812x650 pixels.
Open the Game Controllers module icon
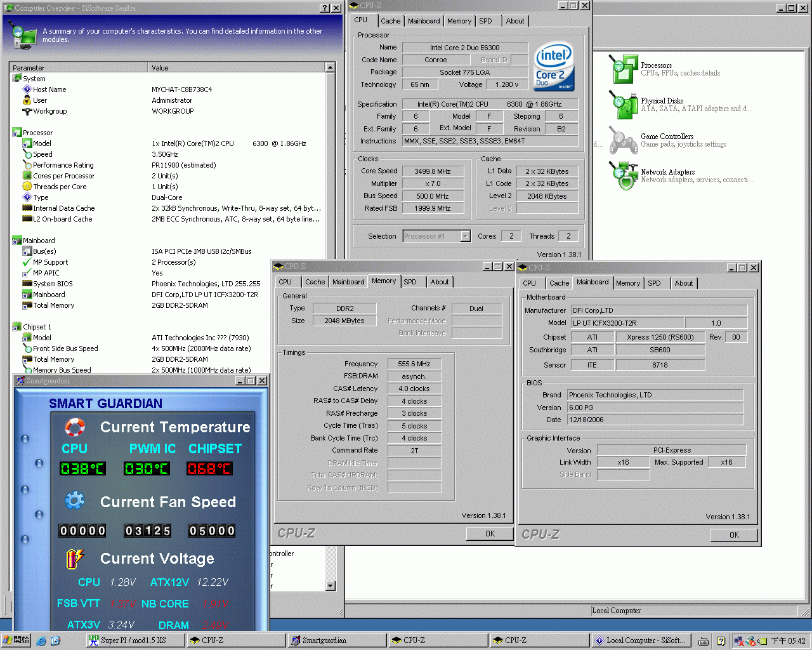tap(623, 140)
